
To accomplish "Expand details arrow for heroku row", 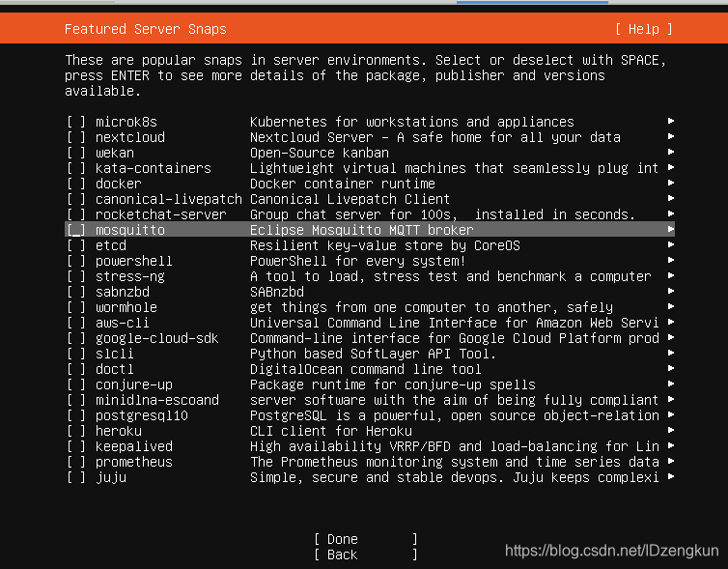I will 671,430.
